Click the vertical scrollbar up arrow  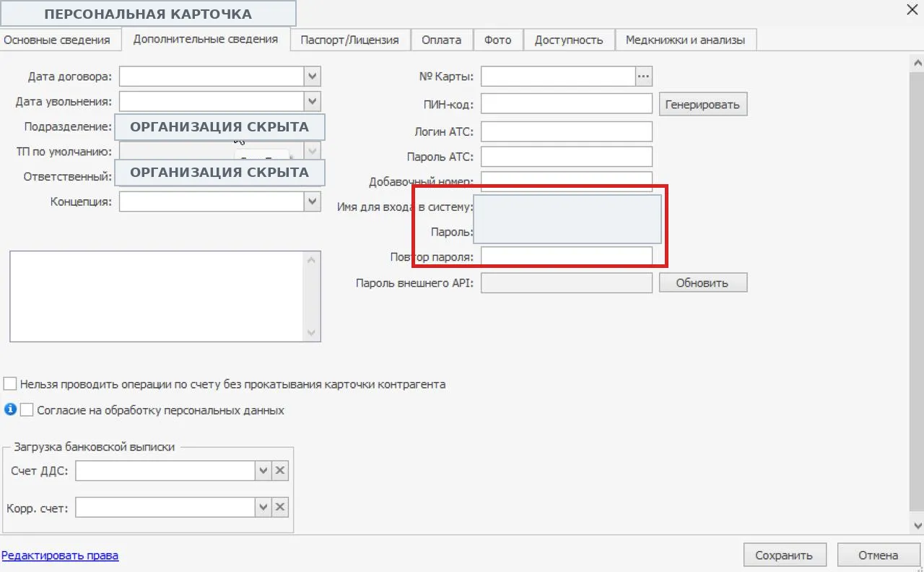(918, 64)
